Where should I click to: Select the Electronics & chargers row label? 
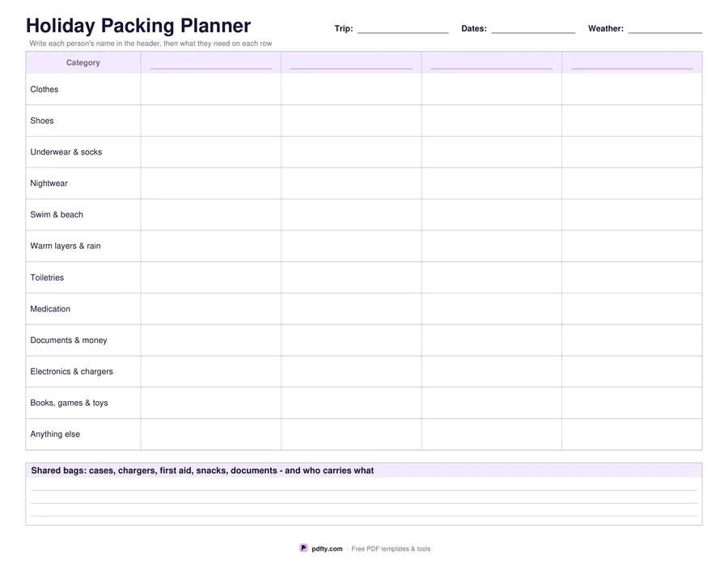coord(71,371)
